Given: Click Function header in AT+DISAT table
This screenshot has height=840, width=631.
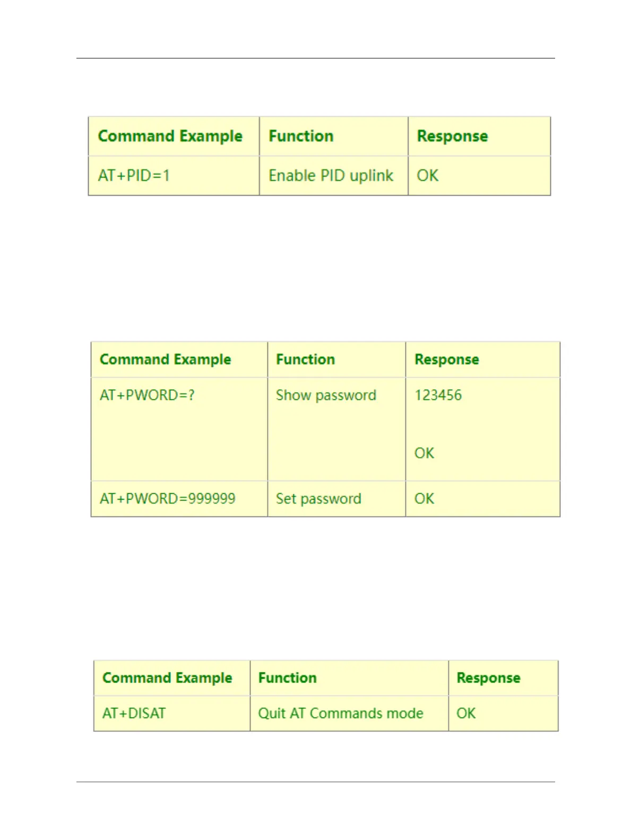Looking at the screenshot, I should point(287,678).
